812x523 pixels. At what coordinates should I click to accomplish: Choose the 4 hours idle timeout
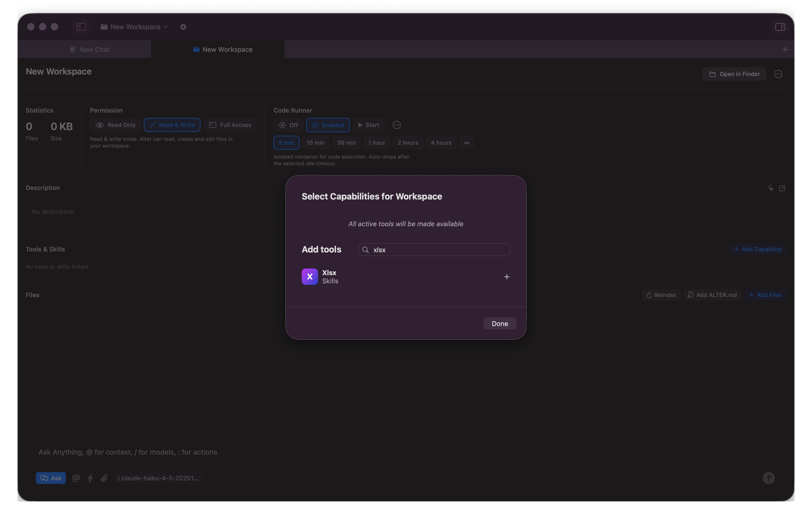[x=441, y=143]
